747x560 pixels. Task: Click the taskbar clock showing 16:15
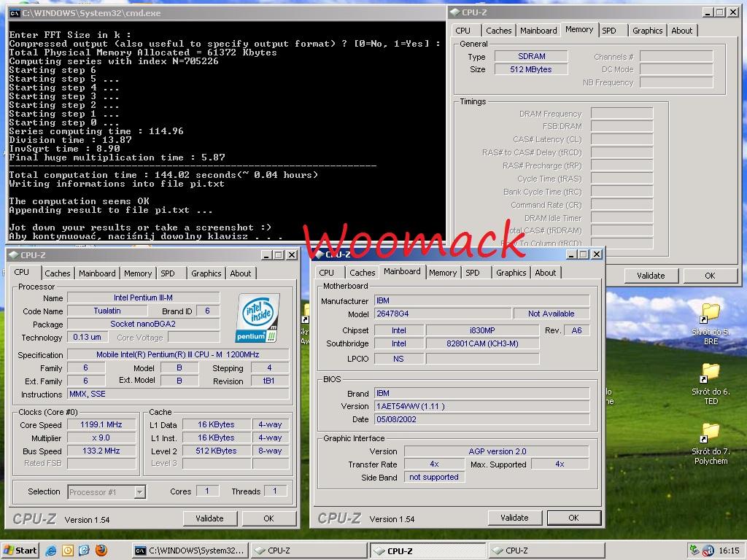[729, 551]
